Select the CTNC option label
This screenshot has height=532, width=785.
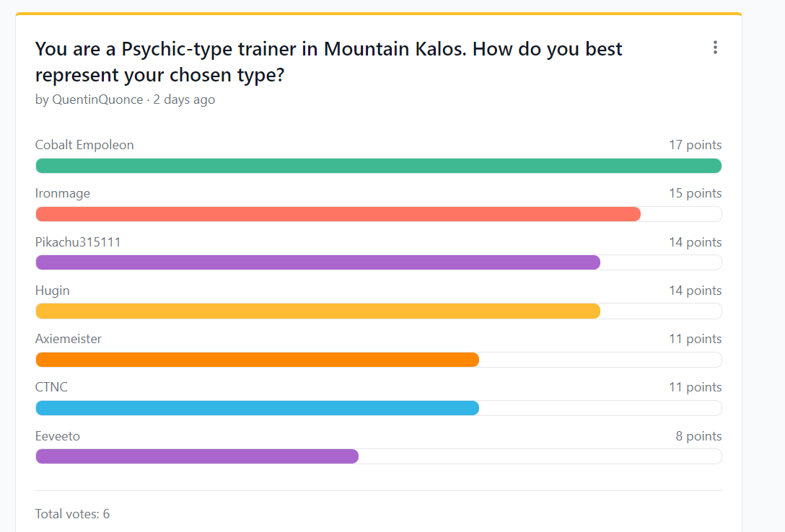point(51,388)
